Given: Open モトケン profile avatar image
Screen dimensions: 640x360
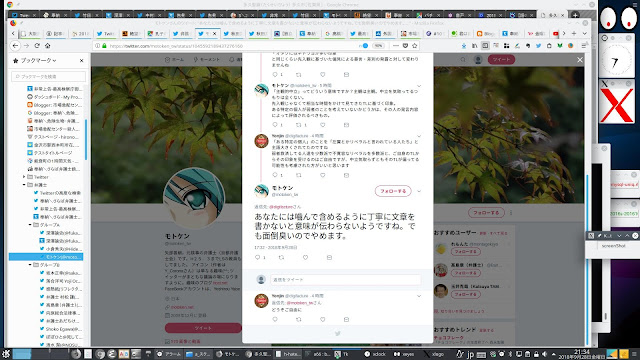Looking at the screenshot, I should tap(194, 198).
